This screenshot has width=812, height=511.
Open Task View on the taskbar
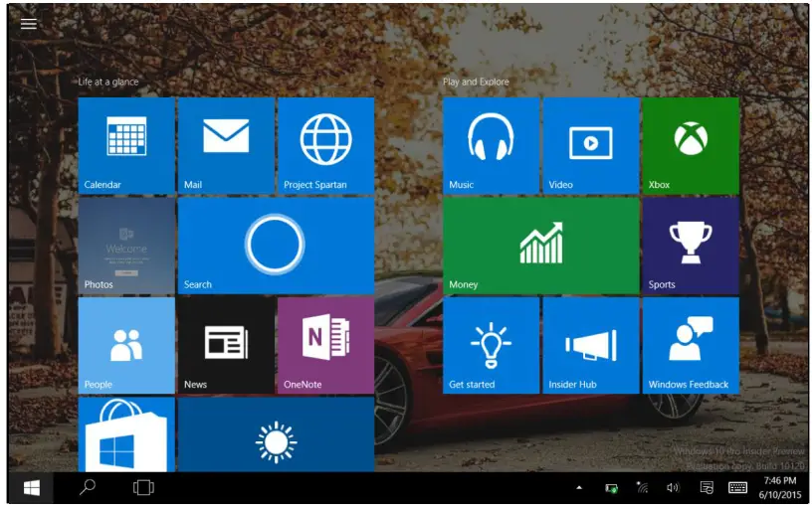point(143,488)
